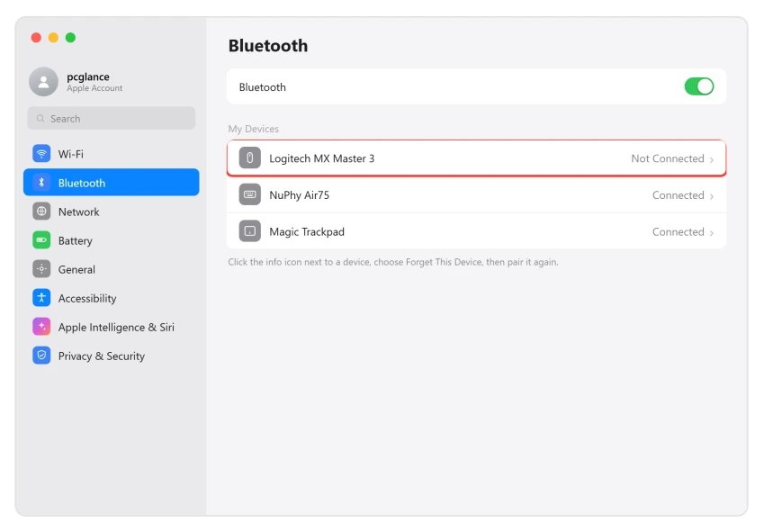Click the My Devices section label

coord(254,129)
